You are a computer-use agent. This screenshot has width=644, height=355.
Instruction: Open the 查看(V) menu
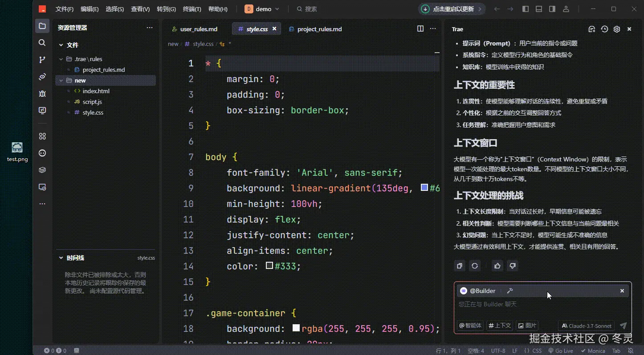(140, 9)
